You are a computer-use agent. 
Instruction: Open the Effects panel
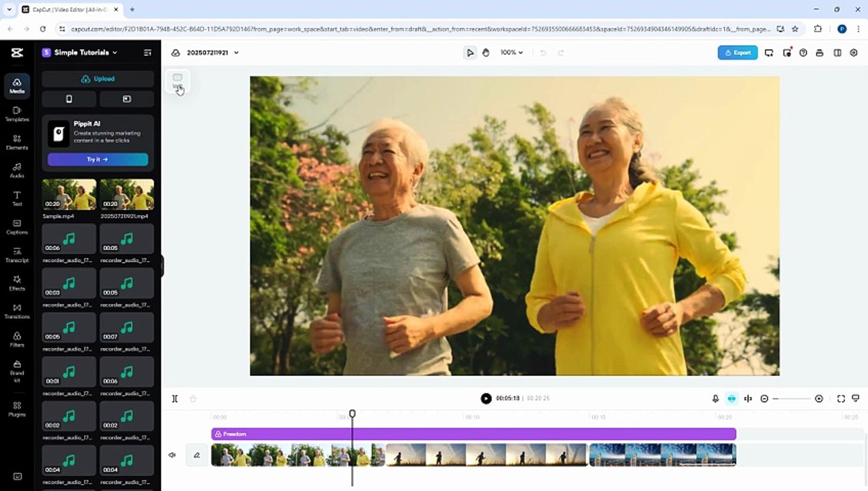point(17,283)
